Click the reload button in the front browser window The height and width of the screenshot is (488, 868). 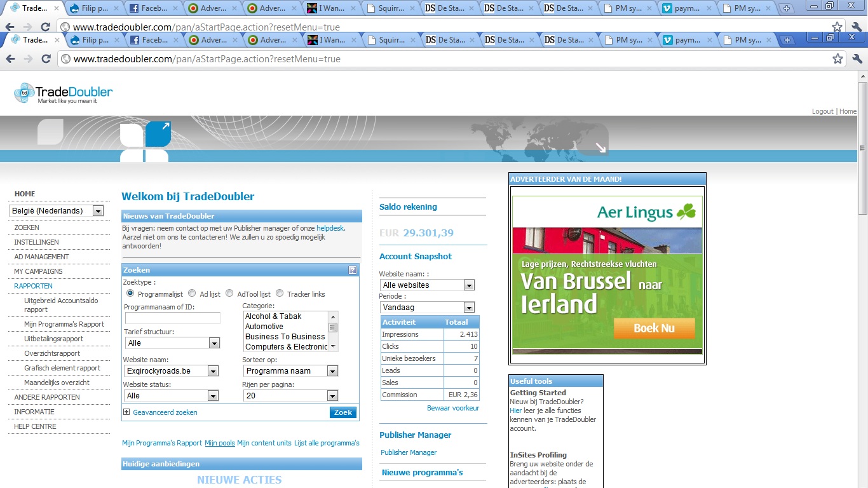[46, 58]
